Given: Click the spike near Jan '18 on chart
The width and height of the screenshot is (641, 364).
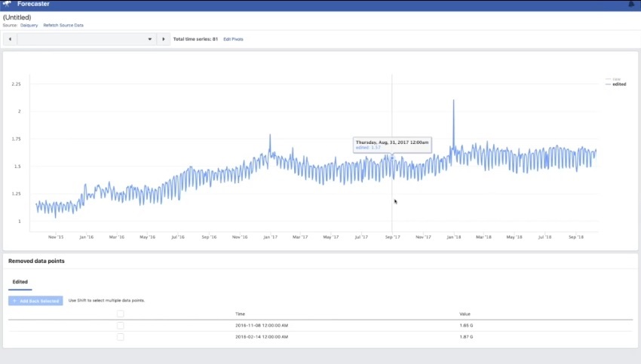Looking at the screenshot, I should tap(453, 101).
